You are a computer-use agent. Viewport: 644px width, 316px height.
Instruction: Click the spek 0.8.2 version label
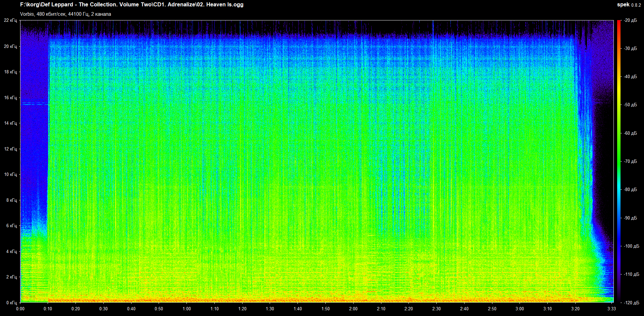629,5
